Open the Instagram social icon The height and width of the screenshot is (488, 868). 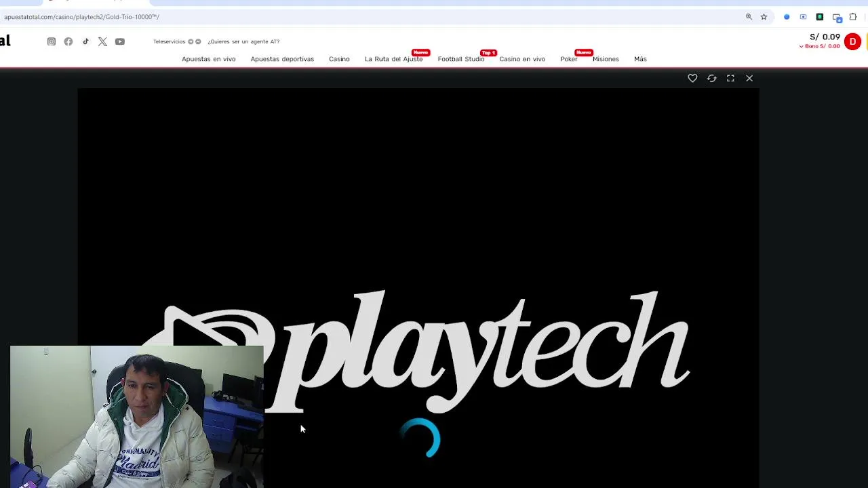click(51, 41)
